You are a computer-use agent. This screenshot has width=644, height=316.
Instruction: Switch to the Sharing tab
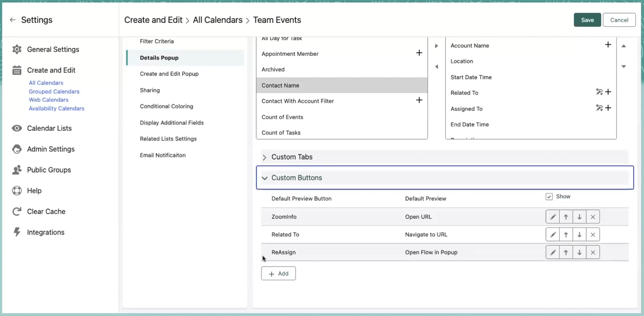pyautogui.click(x=150, y=90)
